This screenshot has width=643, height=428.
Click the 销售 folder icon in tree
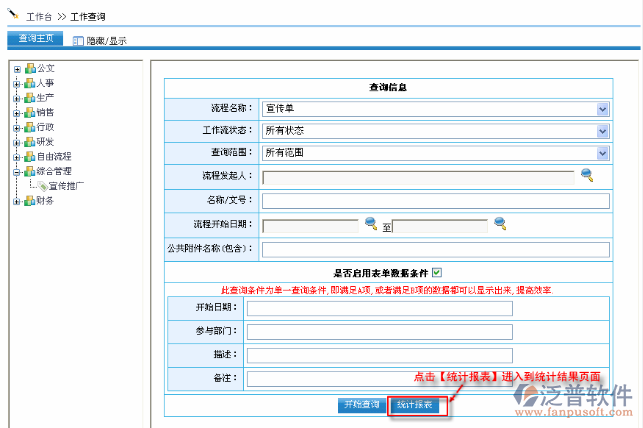tap(29, 113)
